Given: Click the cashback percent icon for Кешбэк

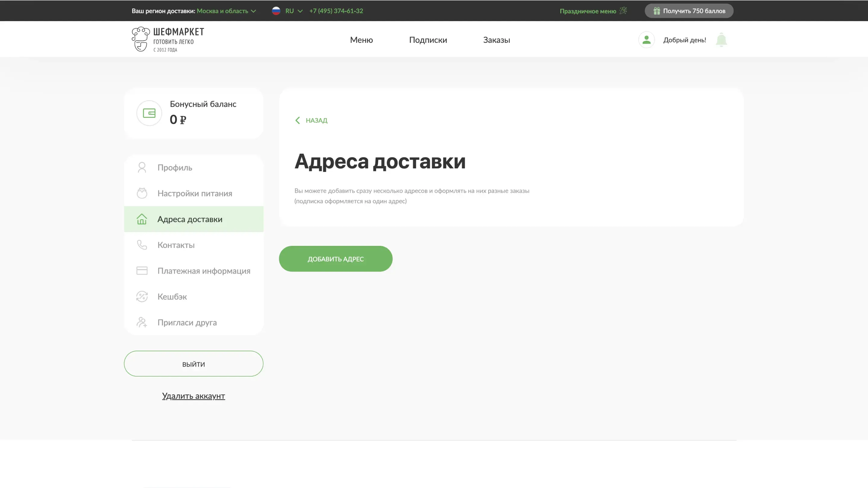Looking at the screenshot, I should [x=142, y=297].
